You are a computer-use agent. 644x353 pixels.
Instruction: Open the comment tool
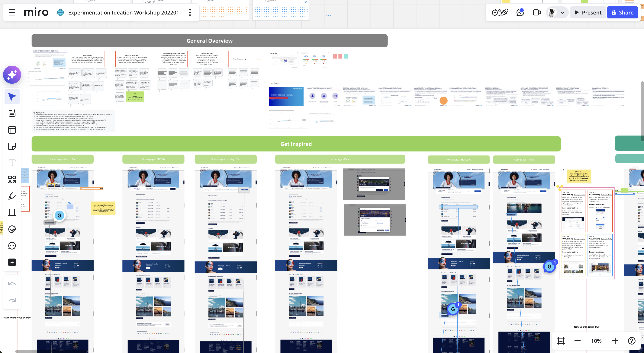pos(12,246)
